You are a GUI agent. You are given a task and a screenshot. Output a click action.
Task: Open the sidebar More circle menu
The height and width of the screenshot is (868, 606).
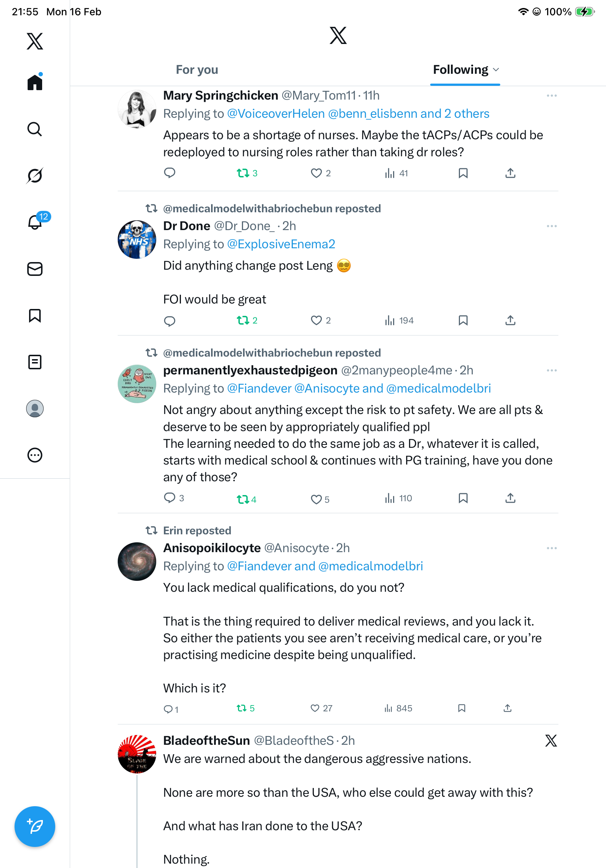(x=35, y=455)
